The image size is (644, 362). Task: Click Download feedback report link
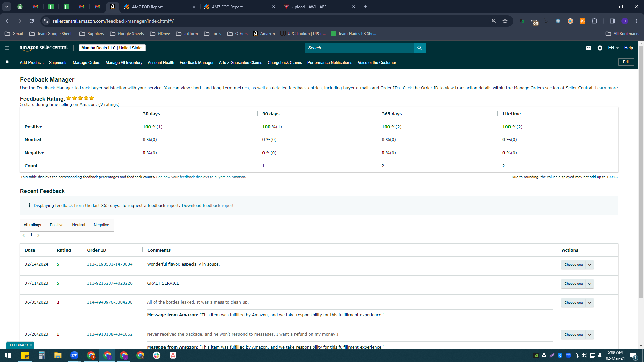(208, 206)
